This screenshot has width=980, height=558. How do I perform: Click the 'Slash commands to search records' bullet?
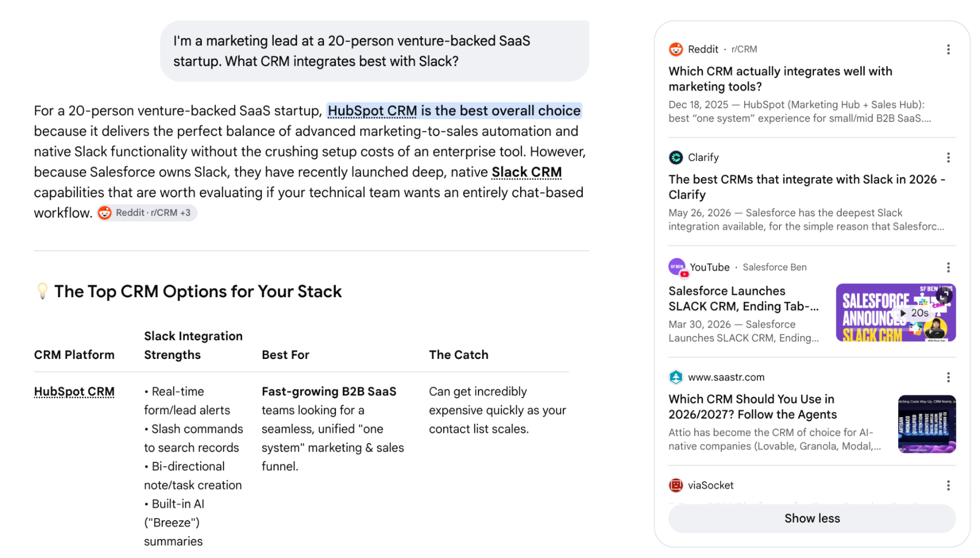(193, 438)
